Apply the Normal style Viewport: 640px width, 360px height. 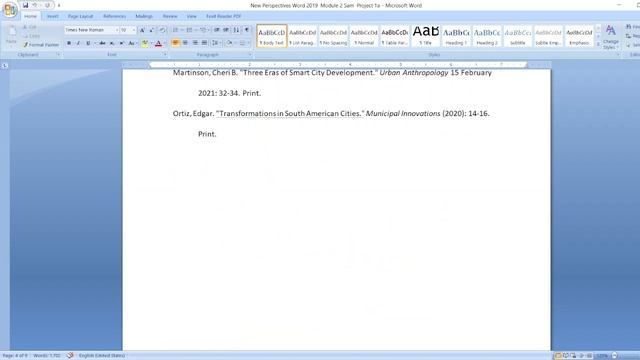click(x=364, y=36)
